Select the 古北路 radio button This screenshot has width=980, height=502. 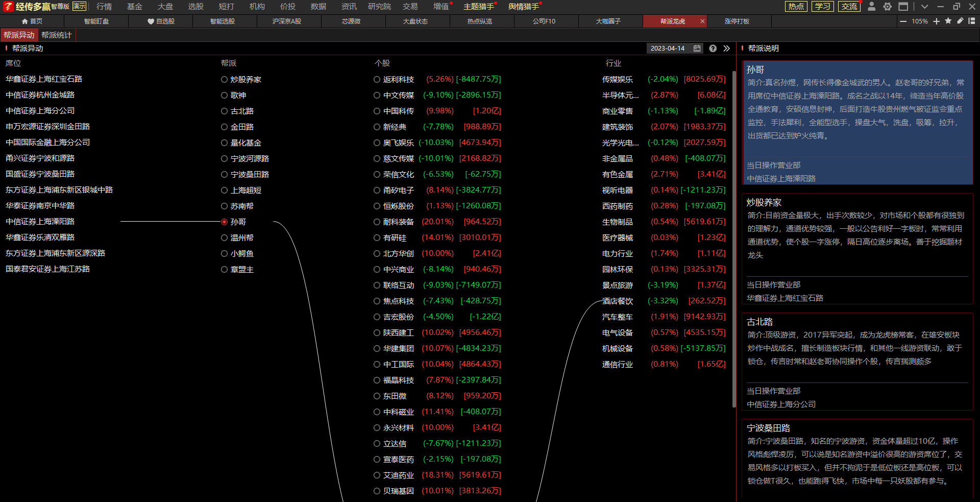[x=224, y=111]
